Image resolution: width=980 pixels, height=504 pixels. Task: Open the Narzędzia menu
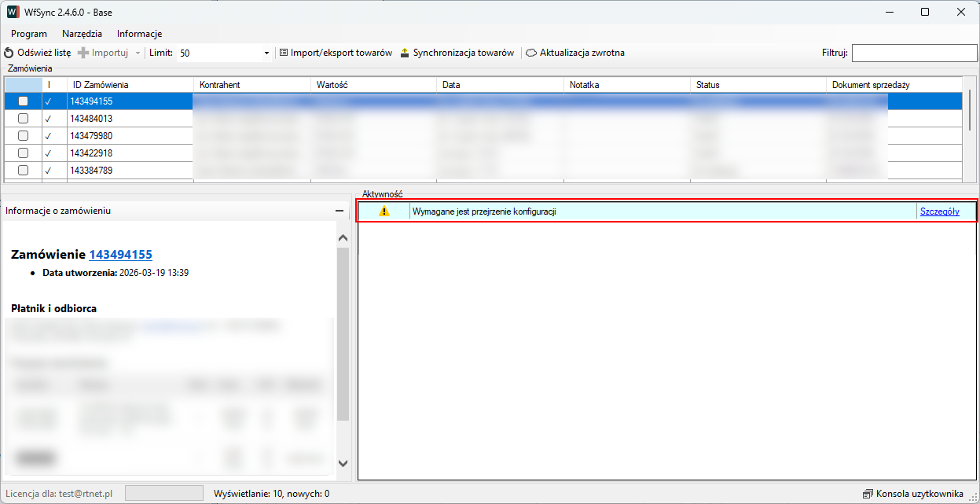82,34
